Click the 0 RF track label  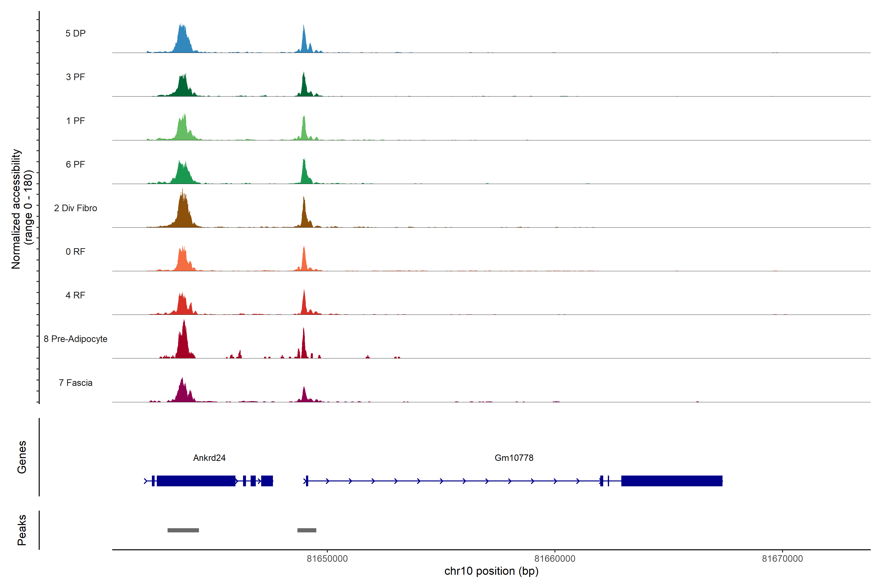75,252
